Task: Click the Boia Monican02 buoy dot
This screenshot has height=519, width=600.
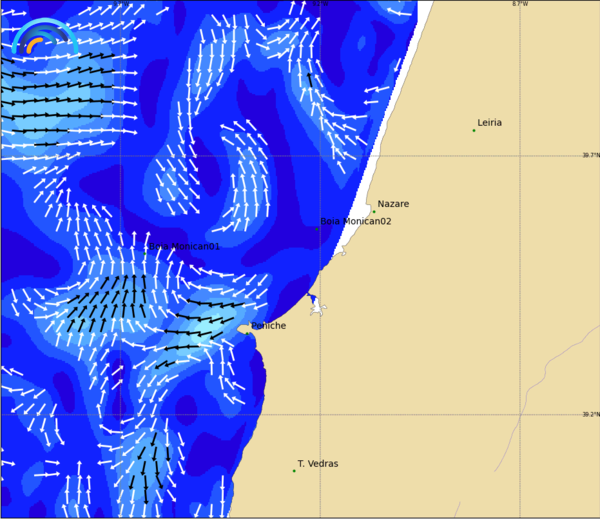Action: pyautogui.click(x=317, y=229)
